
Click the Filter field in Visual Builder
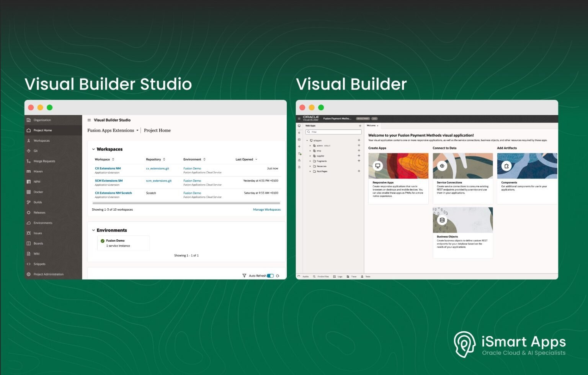tap(333, 132)
